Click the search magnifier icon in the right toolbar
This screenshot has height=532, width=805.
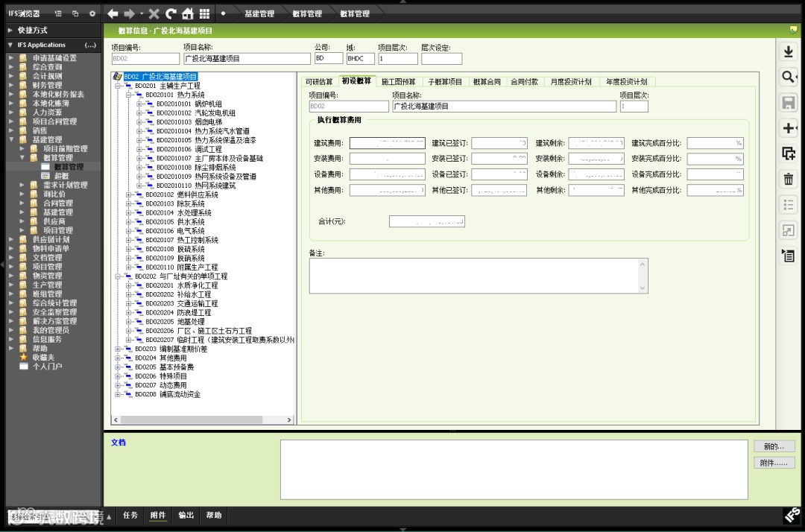click(x=789, y=77)
